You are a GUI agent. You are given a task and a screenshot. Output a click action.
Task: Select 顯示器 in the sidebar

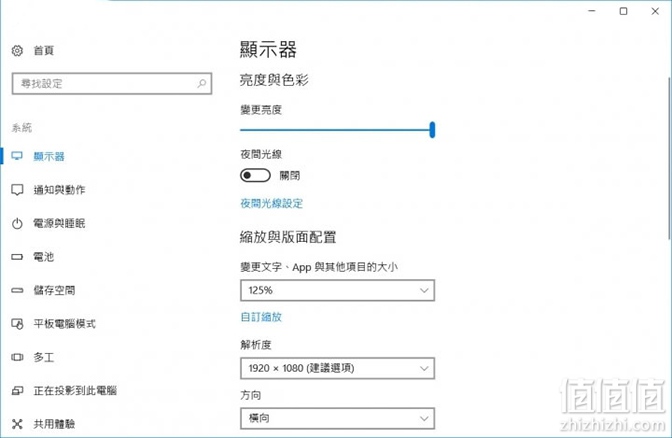pyautogui.click(x=49, y=156)
